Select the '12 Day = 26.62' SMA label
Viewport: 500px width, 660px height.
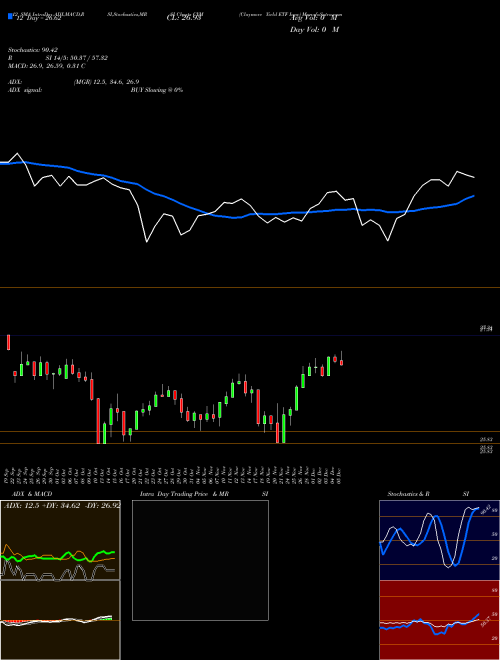tap(39, 18)
